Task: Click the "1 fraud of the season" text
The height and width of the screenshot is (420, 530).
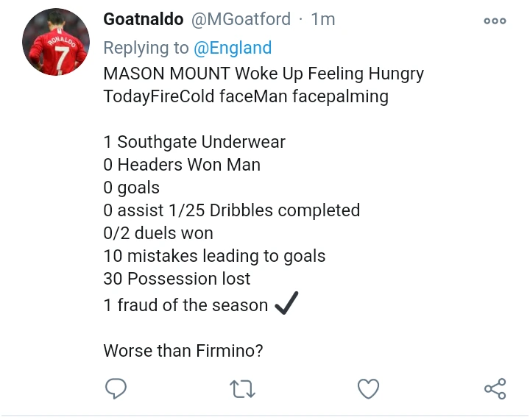Action: click(x=185, y=305)
